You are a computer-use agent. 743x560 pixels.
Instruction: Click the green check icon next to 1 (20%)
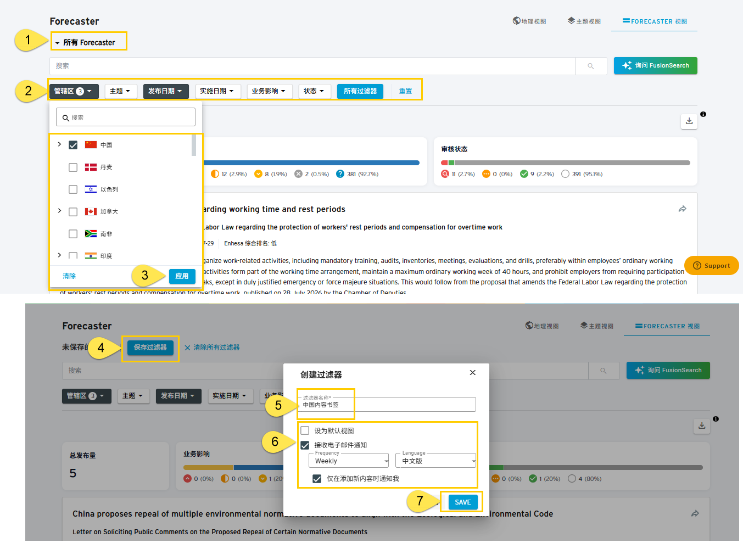point(533,479)
